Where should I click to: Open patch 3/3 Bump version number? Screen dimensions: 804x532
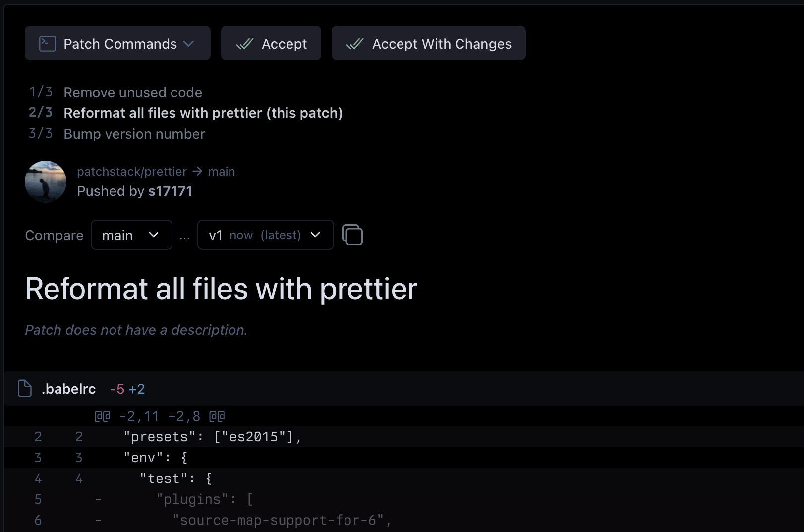134,134
